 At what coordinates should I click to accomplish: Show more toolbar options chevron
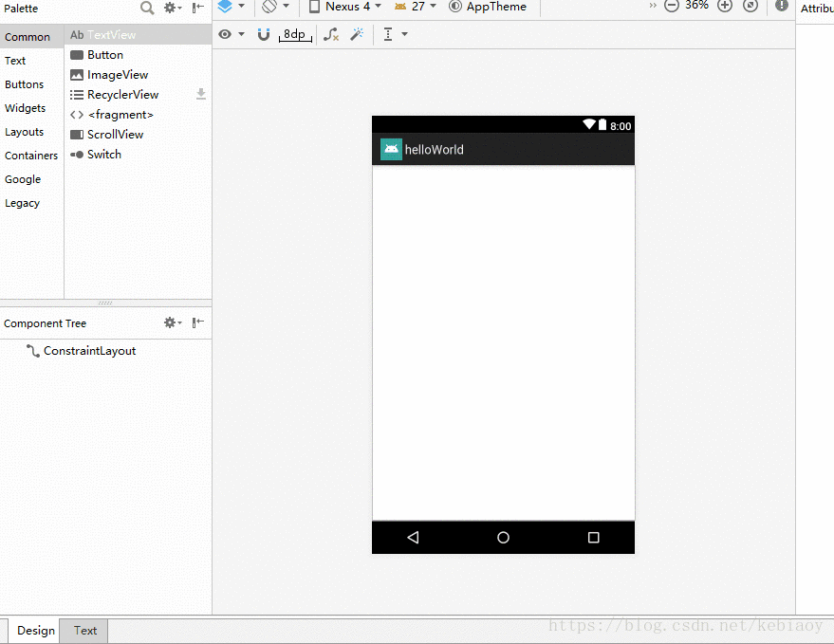[x=653, y=6]
